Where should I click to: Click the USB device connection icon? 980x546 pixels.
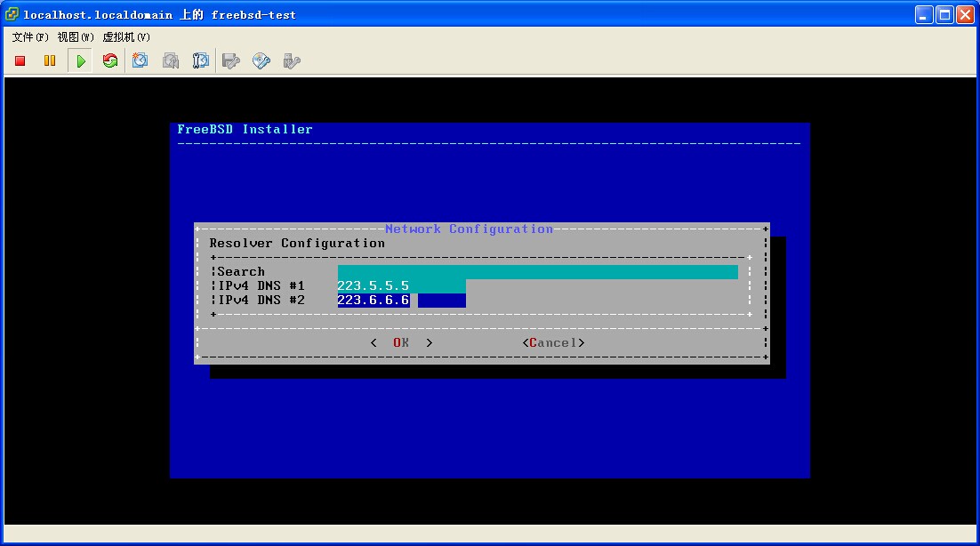[x=291, y=60]
